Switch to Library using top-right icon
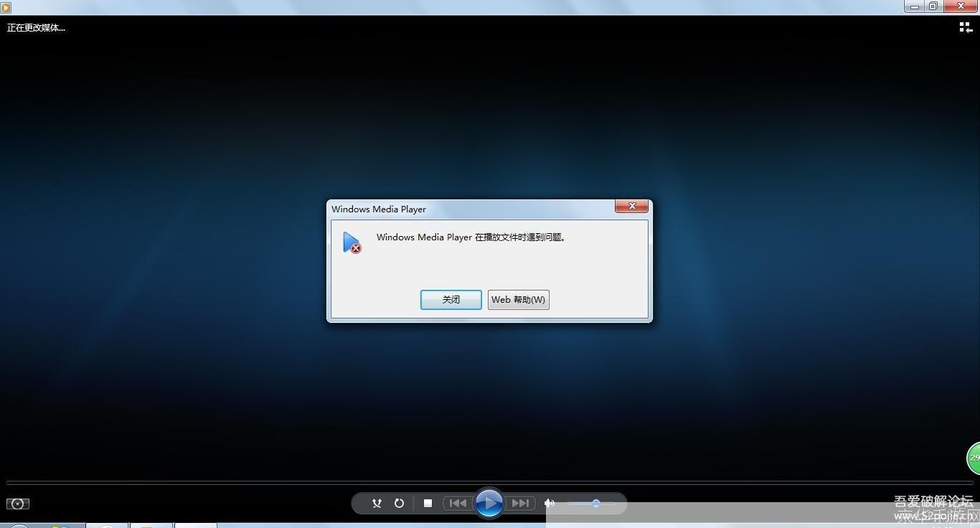 966,27
